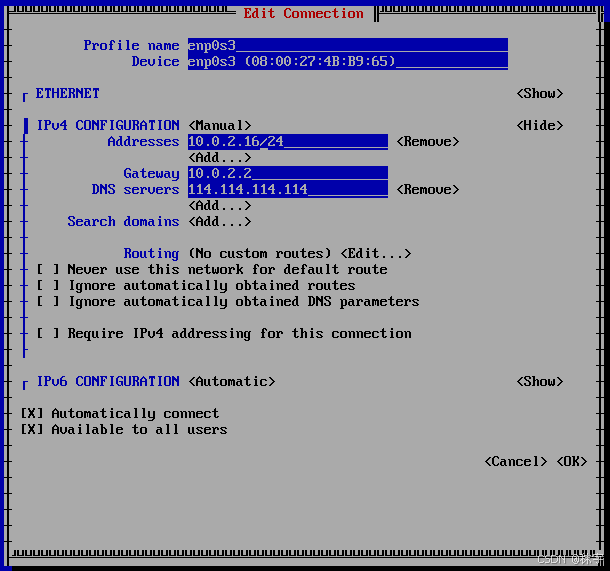Toggle Ignore automatically obtained DNS parameters
The height and width of the screenshot is (571, 610).
pos(228,301)
